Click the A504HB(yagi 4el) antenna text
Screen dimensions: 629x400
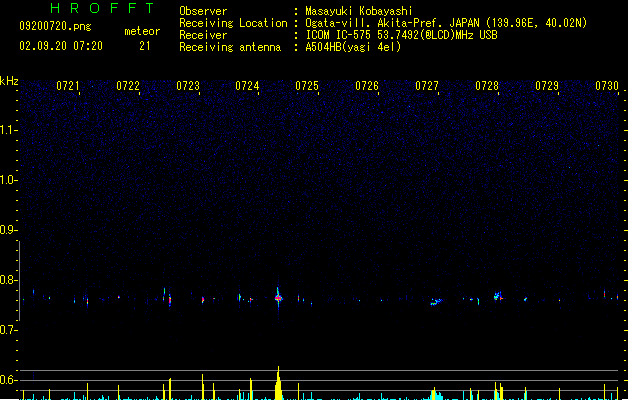pyautogui.click(x=353, y=47)
